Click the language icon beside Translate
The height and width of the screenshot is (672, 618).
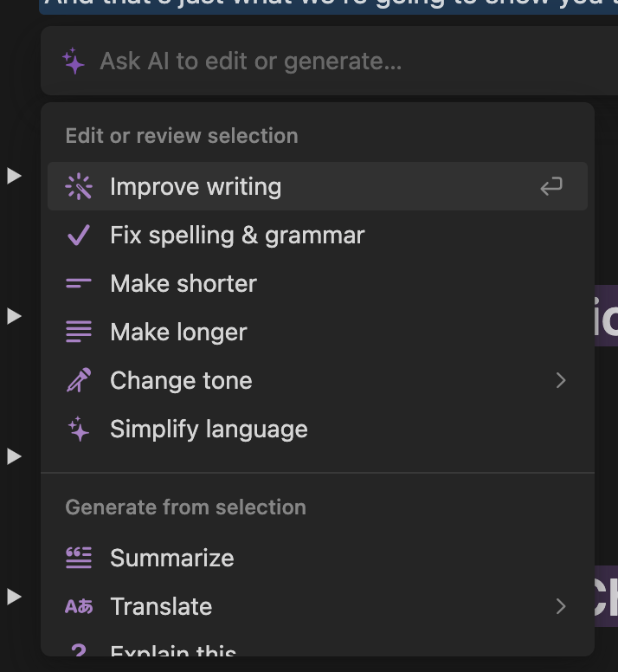pyautogui.click(x=79, y=607)
